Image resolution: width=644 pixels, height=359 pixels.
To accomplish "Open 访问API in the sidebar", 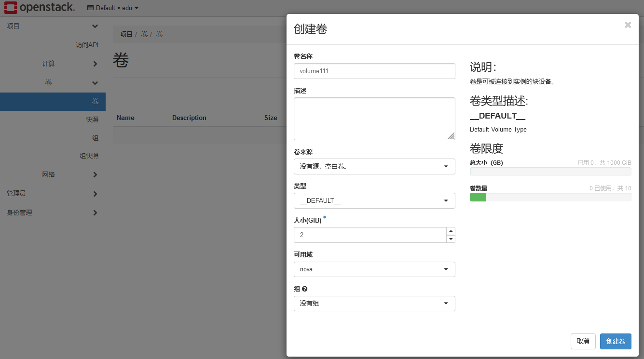I will pos(87,45).
